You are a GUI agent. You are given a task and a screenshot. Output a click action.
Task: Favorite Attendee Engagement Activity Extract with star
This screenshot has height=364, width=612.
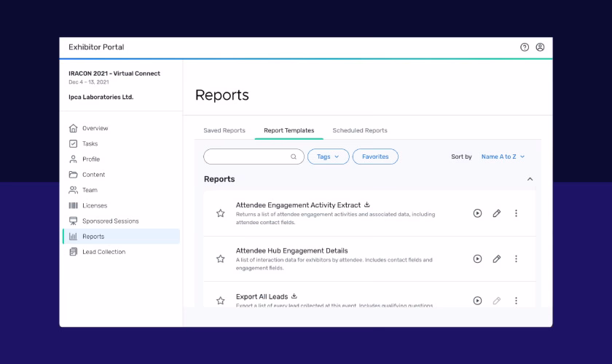221,213
